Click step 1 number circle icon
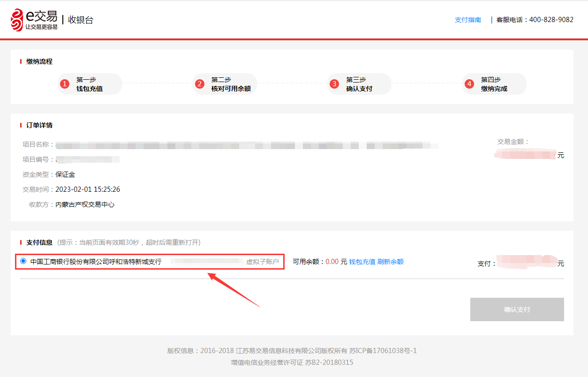588x377 pixels. [x=65, y=84]
